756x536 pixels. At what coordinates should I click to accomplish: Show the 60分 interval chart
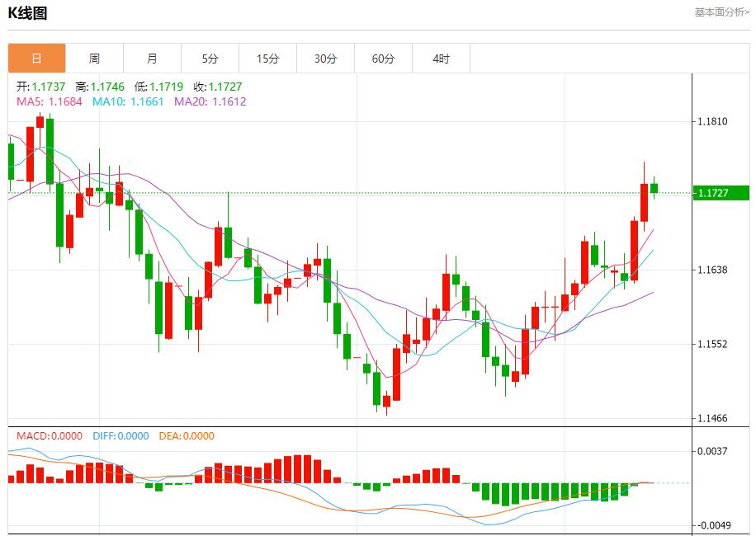[383, 59]
